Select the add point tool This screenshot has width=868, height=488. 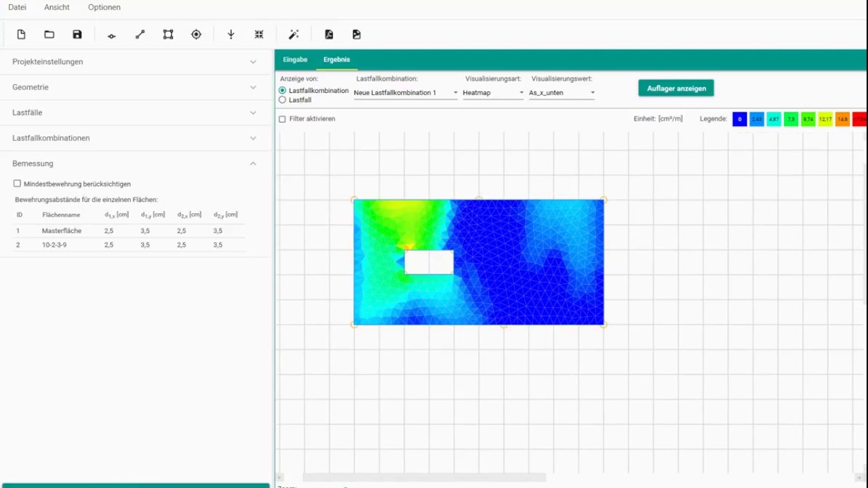coord(112,35)
